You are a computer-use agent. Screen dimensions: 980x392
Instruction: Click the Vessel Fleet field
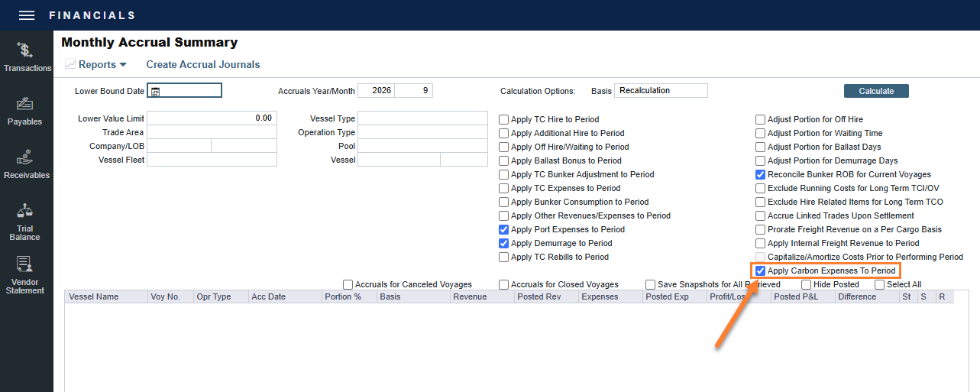[212, 160]
